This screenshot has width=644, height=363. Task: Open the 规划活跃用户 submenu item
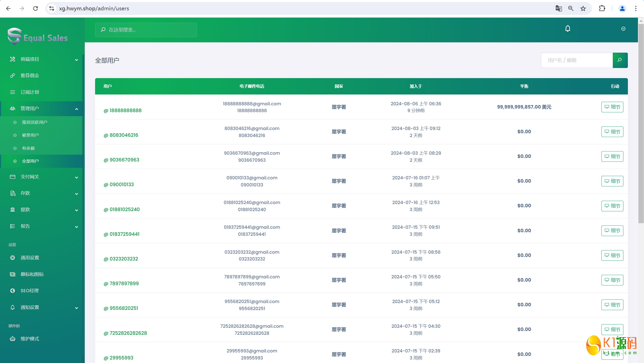[41, 122]
